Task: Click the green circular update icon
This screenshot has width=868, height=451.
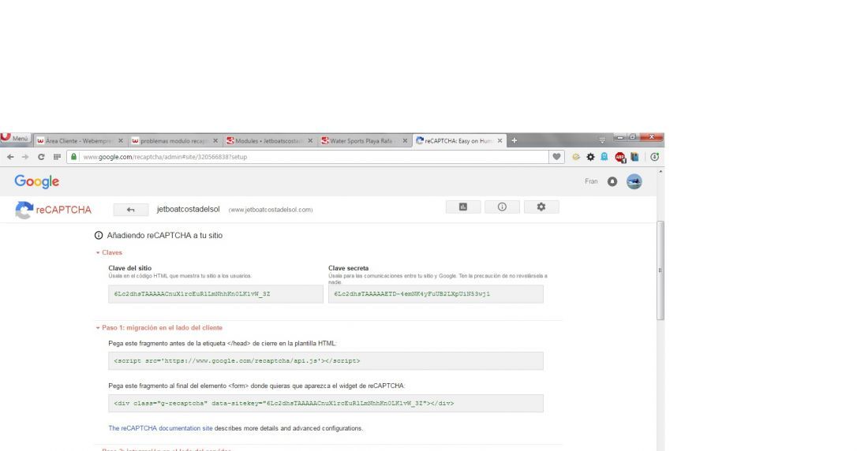Action: pos(654,157)
